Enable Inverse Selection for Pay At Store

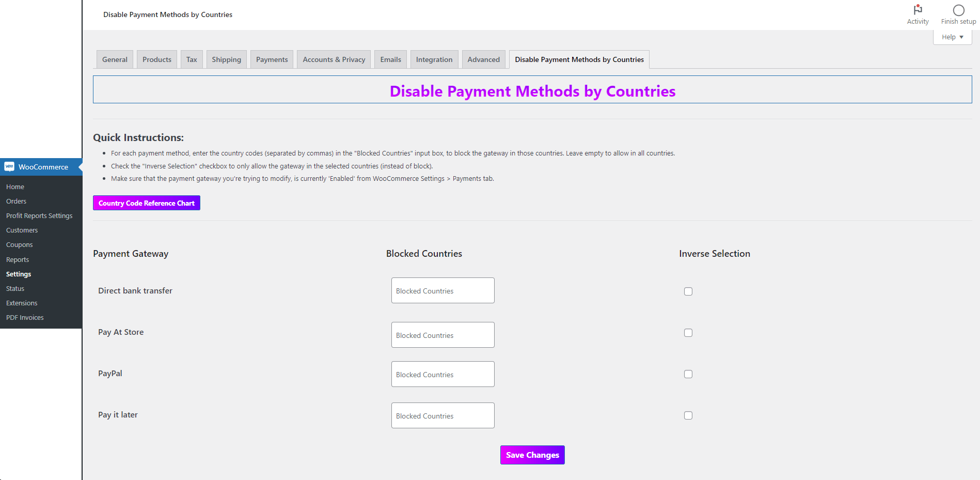(x=688, y=332)
